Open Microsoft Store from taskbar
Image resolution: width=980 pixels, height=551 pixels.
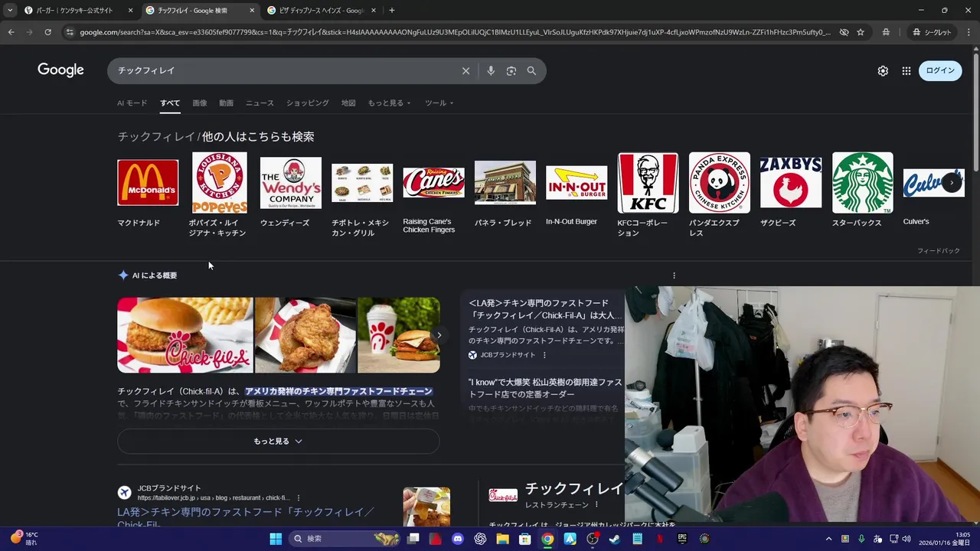(524, 539)
